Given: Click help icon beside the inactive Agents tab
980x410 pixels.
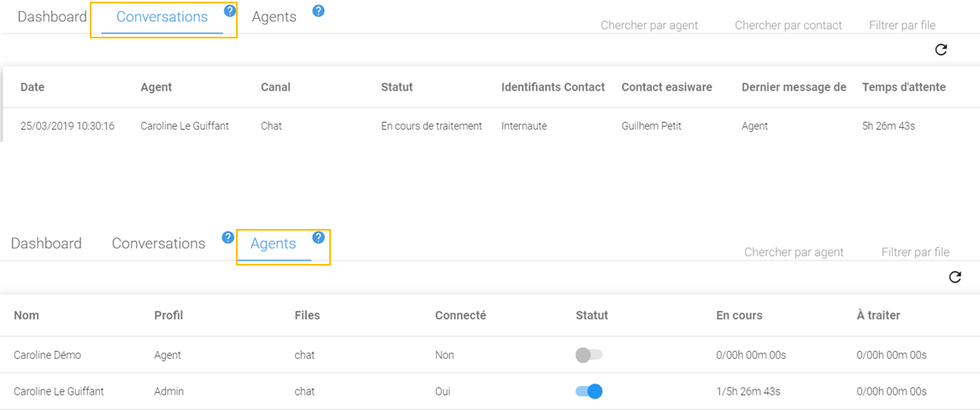Looking at the screenshot, I should tap(318, 11).
